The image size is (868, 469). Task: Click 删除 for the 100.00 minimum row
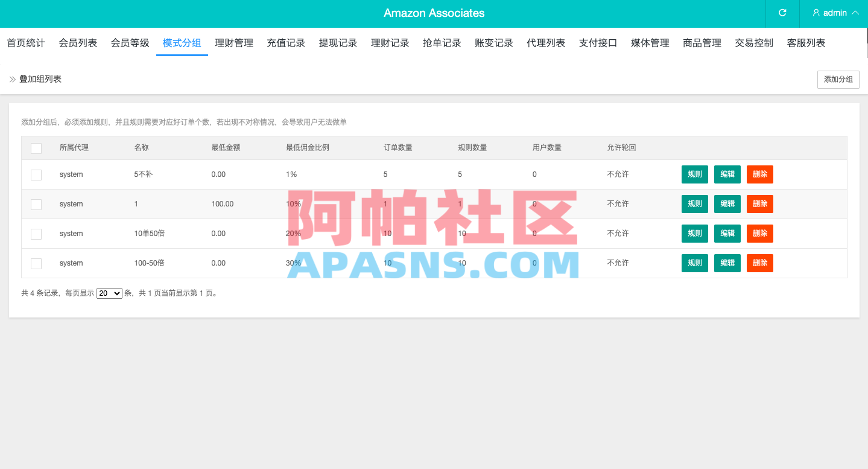click(x=760, y=204)
